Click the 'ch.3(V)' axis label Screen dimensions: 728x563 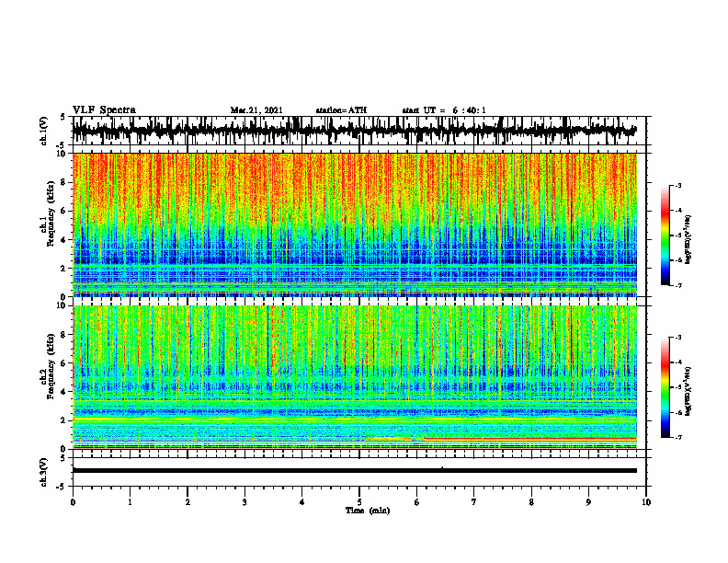pos(44,472)
